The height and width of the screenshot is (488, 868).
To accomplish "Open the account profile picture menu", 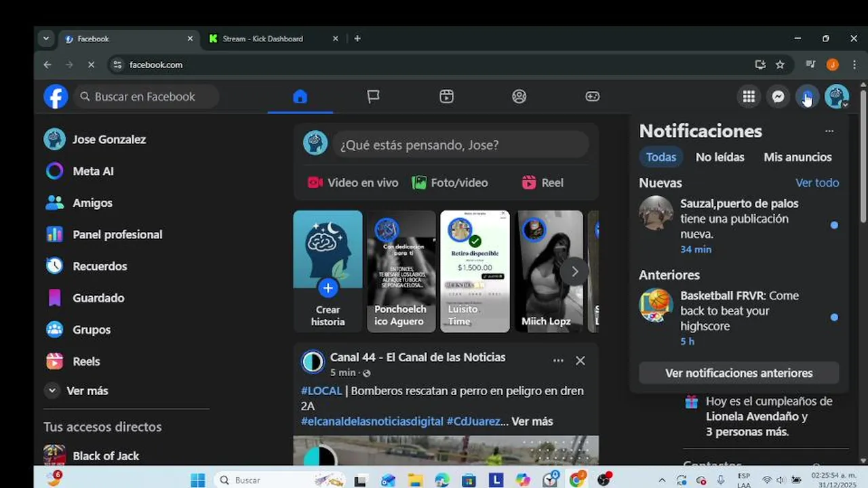I will tap(837, 96).
